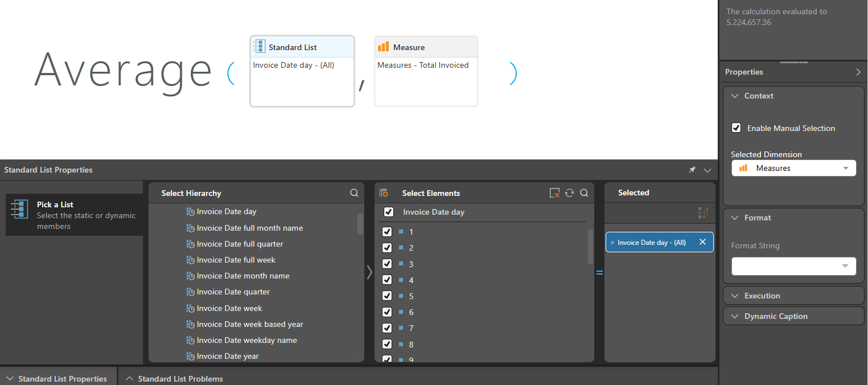Screen dimensions: 868x385
Task: Select Invoice Date quarter hierarchy
Action: click(233, 292)
